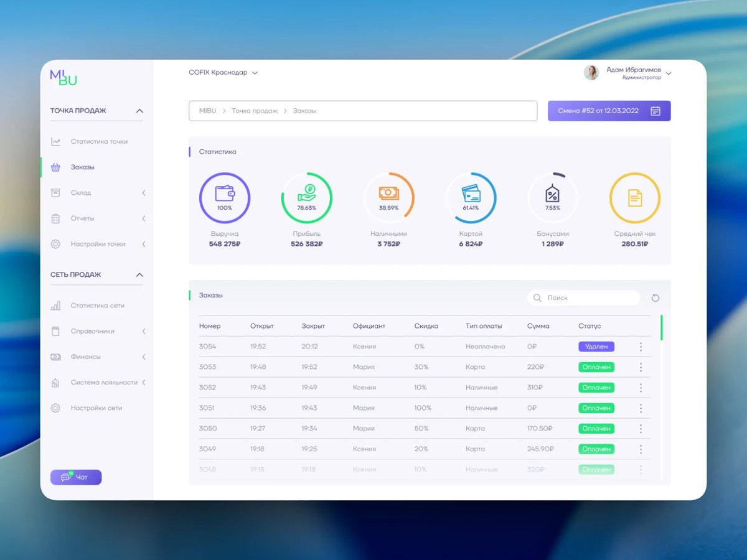
Task: Click the green orders table scrollbar
Action: pyautogui.click(x=661, y=327)
